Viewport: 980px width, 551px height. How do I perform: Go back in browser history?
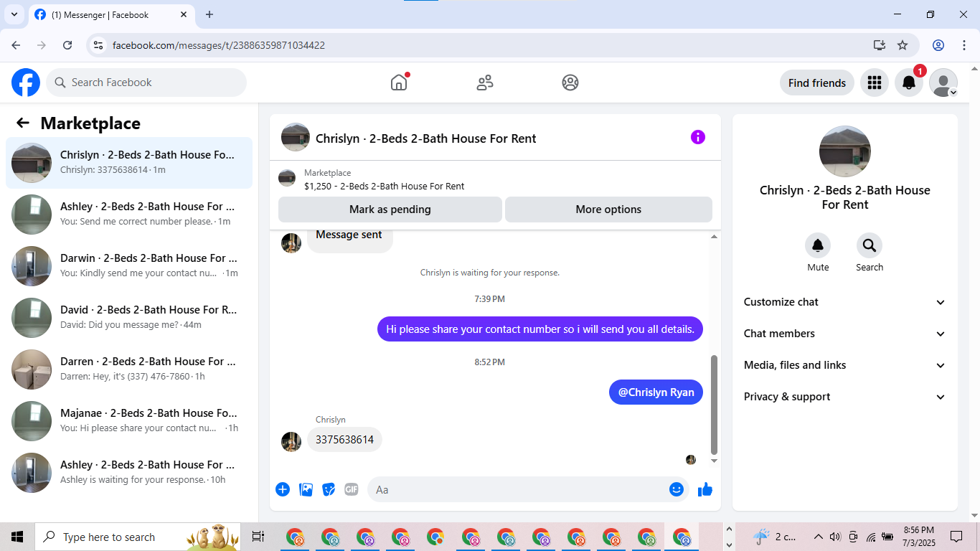(16, 45)
